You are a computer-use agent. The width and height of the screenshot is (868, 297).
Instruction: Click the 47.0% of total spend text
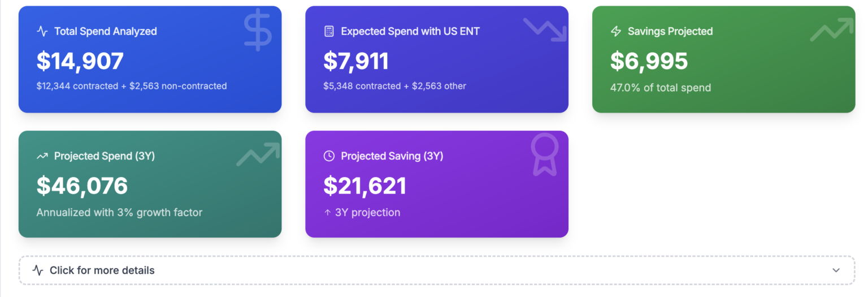pyautogui.click(x=660, y=88)
